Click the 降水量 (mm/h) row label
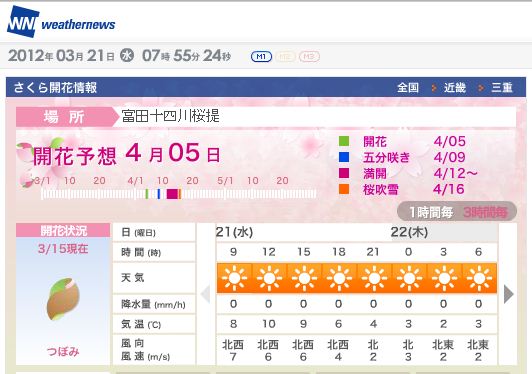532x374 pixels. tap(153, 304)
